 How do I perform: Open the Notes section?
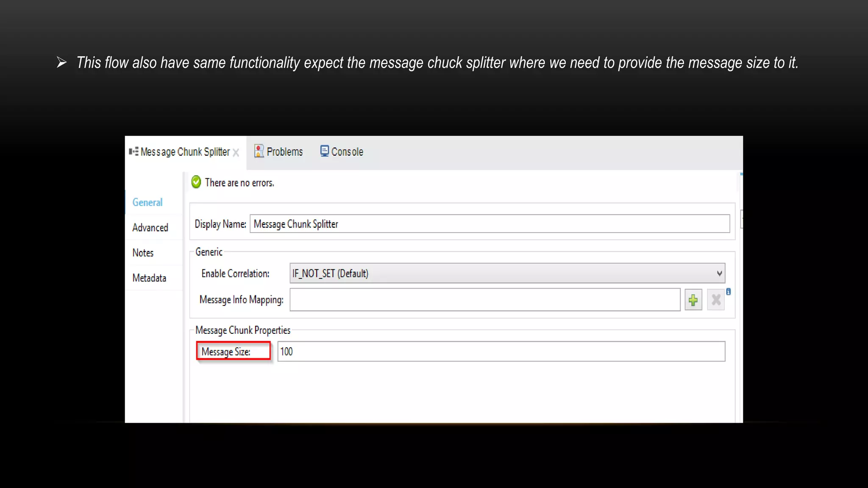click(143, 253)
